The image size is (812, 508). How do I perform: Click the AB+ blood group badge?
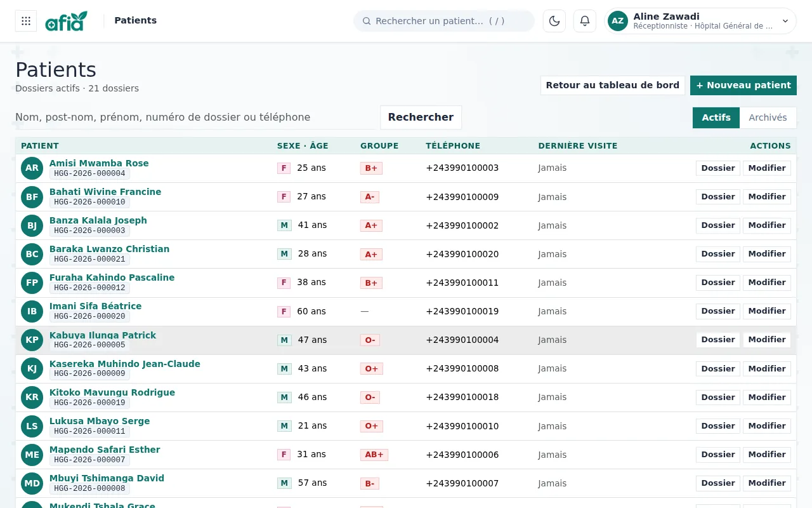(x=374, y=455)
